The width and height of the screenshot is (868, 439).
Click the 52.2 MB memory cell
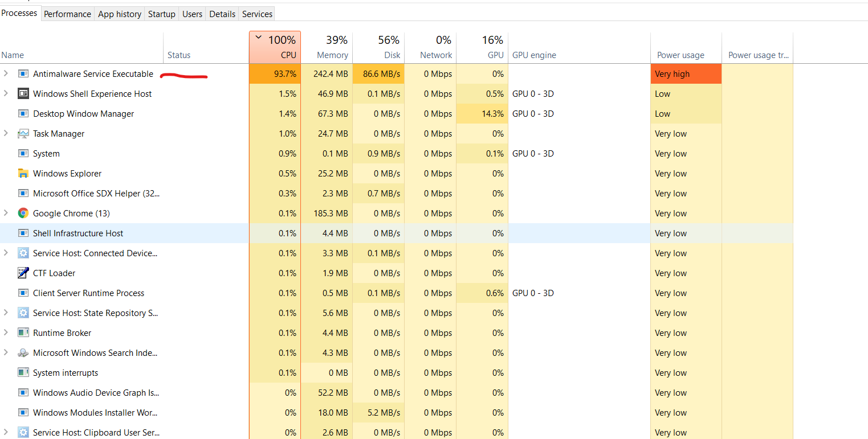(x=327, y=393)
